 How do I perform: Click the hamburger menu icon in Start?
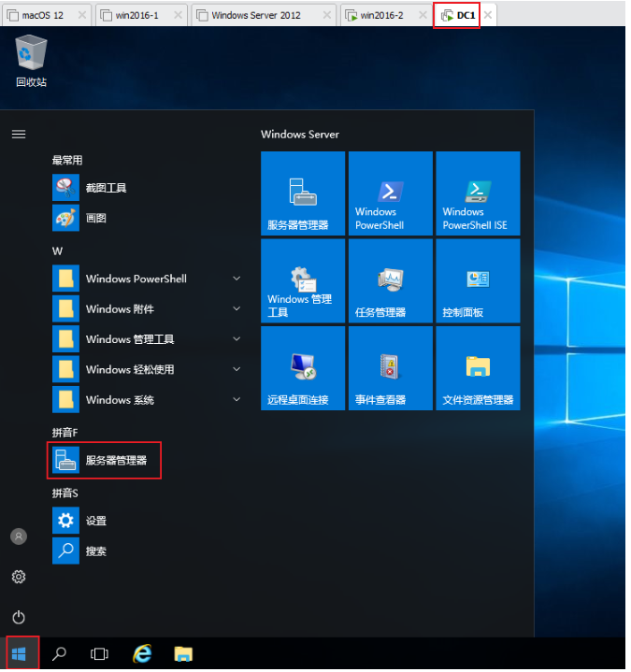19,135
